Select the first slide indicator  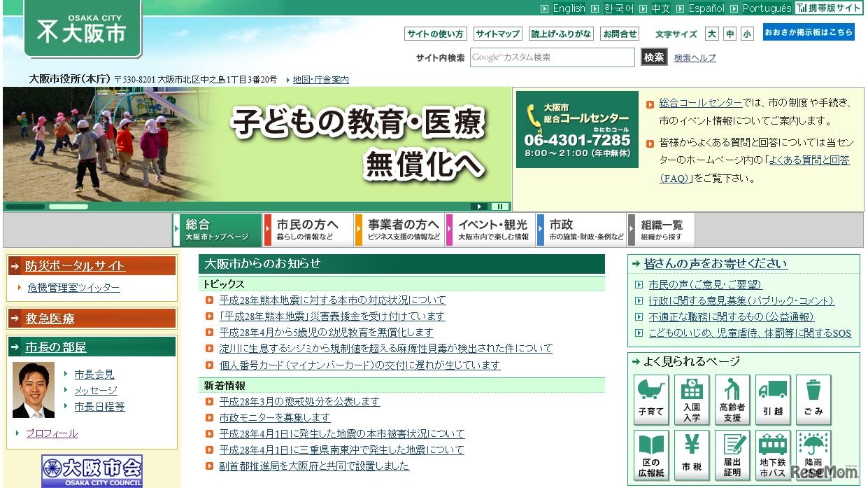[x=25, y=207]
